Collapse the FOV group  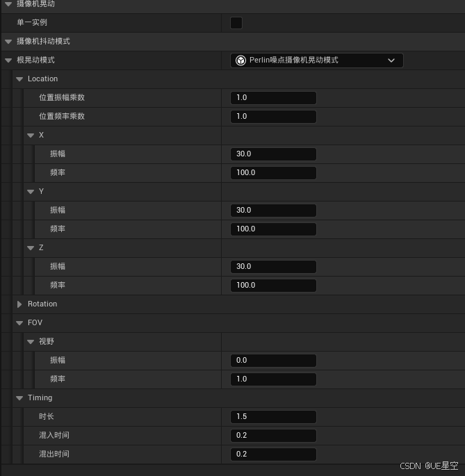(x=19, y=323)
